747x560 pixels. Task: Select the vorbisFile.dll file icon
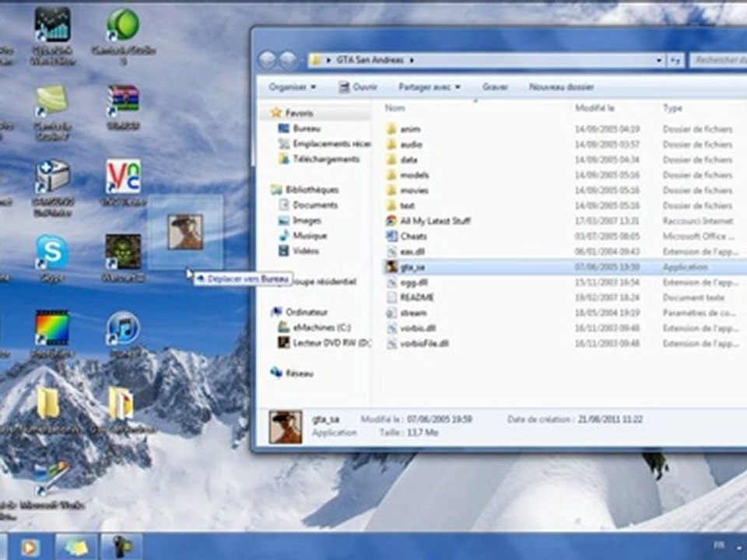click(391, 343)
